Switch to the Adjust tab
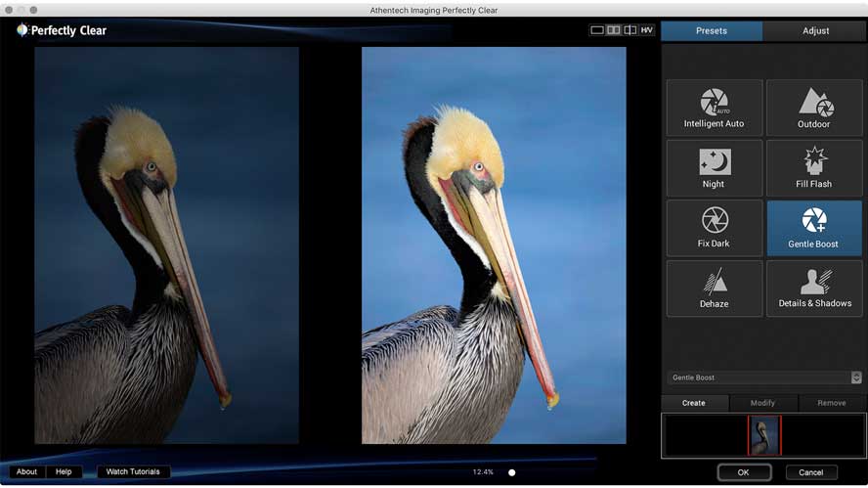 815,30
